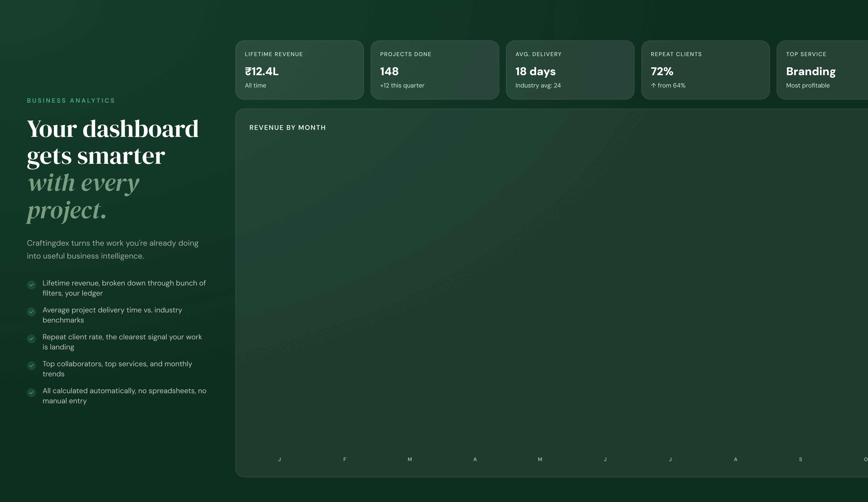Click the Average project delivery time bullet text
Viewport: 868px width, 502px height.
[x=112, y=315]
